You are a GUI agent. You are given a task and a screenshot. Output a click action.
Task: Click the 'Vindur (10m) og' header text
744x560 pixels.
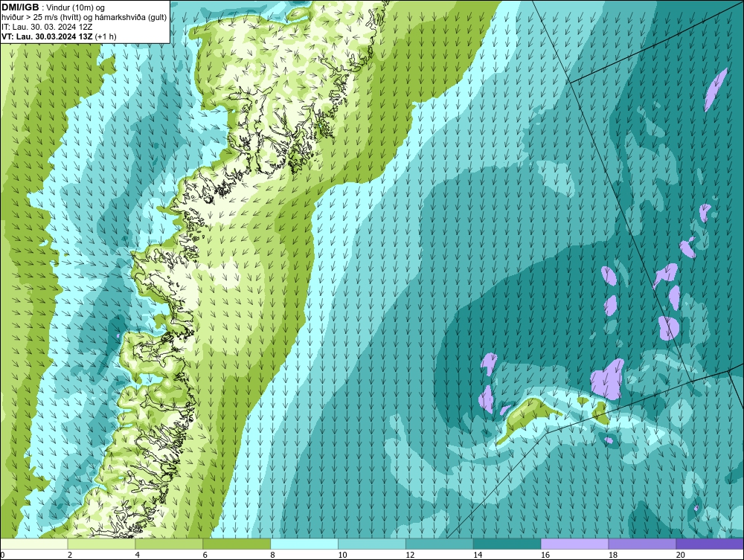pos(77,8)
